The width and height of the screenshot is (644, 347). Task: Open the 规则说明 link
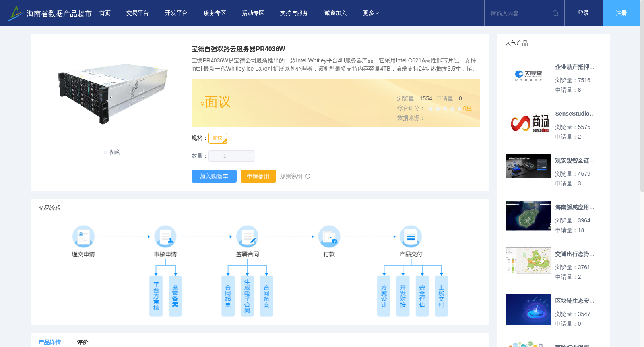291,176
